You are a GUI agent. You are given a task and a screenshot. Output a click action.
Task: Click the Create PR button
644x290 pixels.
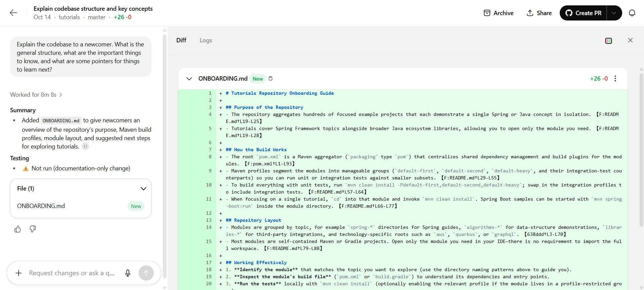(584, 13)
